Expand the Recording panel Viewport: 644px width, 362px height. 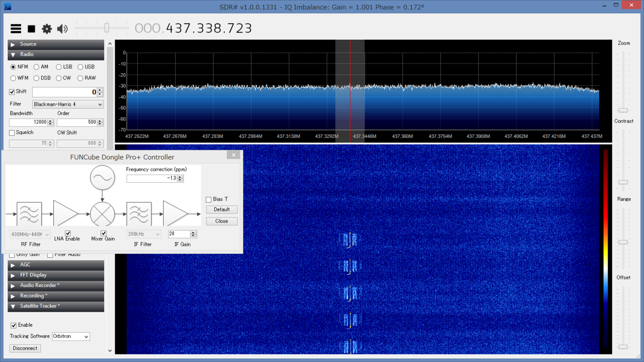point(56,296)
